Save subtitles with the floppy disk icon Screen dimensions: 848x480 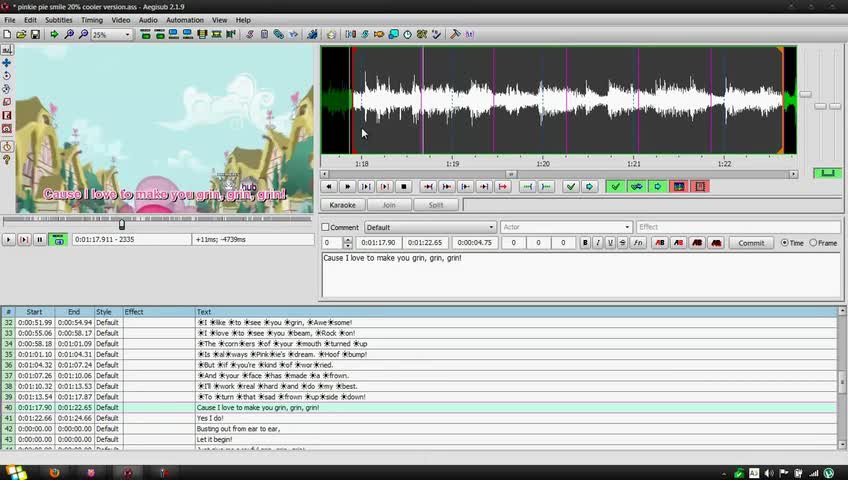(x=35, y=34)
